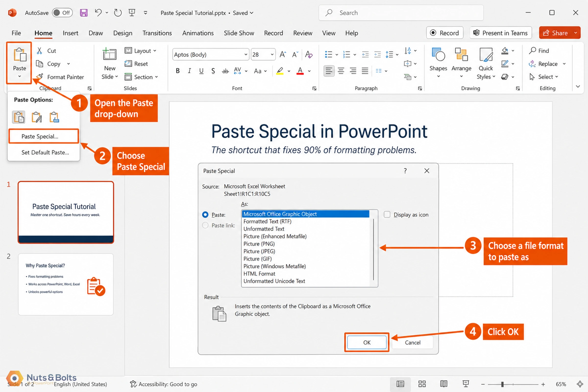Clear all formatting icon
588x392 pixels.
[x=309, y=54]
